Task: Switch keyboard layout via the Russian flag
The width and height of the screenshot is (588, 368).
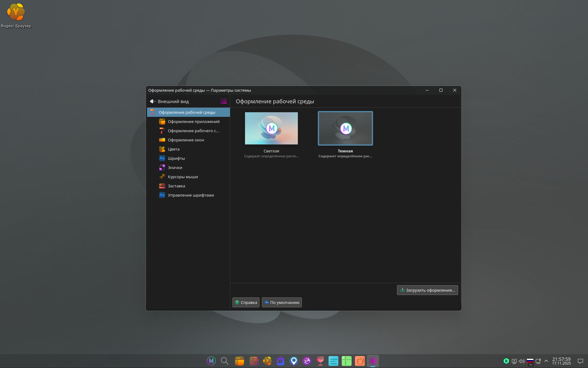Action: pos(530,361)
